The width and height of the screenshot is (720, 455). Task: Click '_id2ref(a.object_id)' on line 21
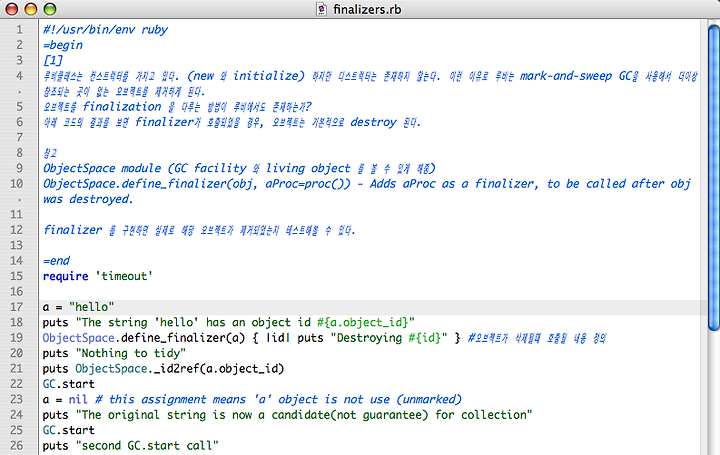[219, 369]
